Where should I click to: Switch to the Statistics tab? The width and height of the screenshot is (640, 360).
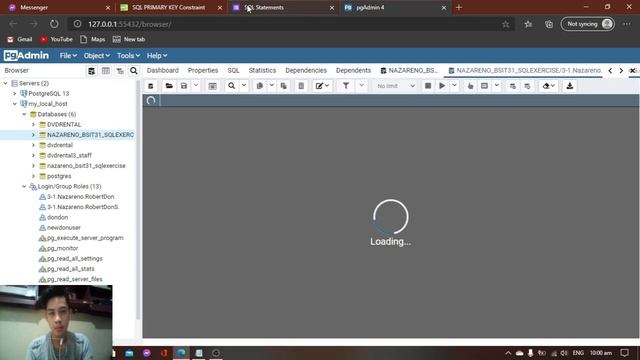tap(262, 71)
